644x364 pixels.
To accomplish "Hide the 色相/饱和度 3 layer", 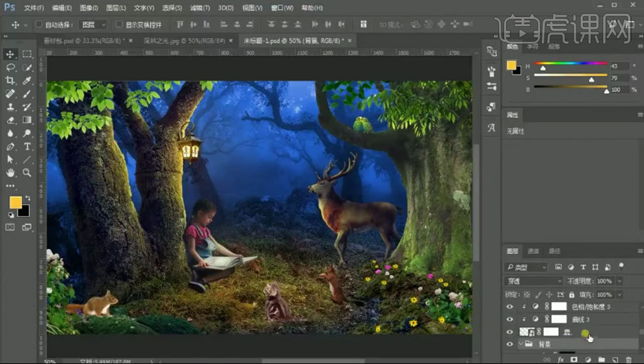I will pyautogui.click(x=510, y=307).
